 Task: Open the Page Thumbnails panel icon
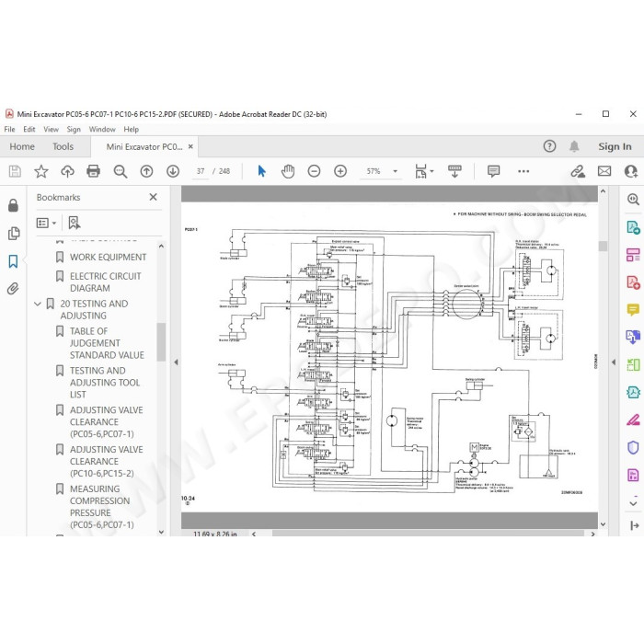click(x=13, y=234)
